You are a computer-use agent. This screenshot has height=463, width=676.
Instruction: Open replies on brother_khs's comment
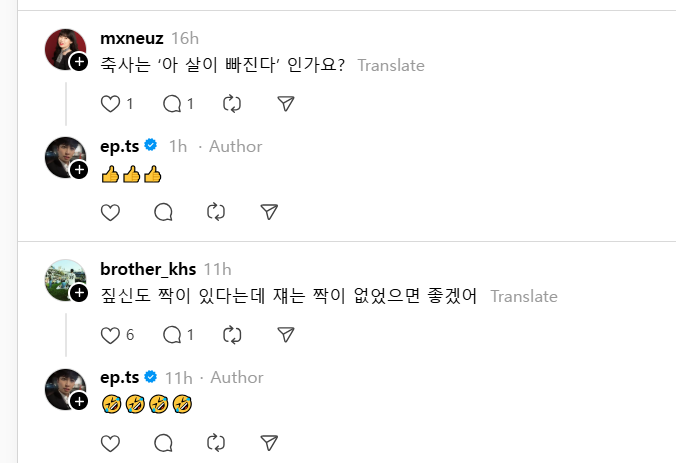pyautogui.click(x=171, y=334)
